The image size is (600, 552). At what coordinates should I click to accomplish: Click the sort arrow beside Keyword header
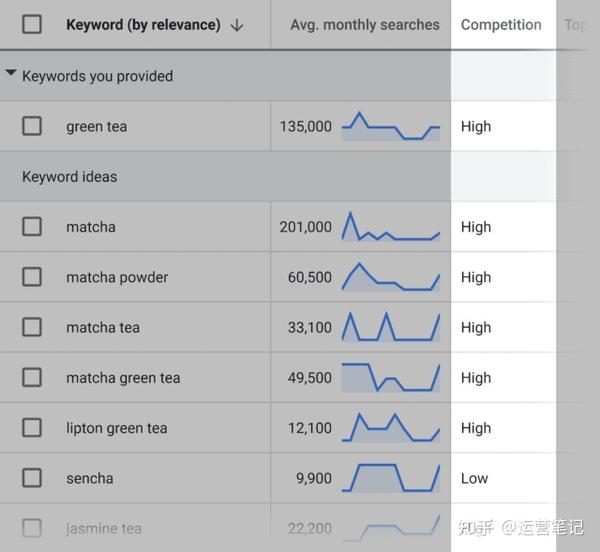click(x=237, y=25)
